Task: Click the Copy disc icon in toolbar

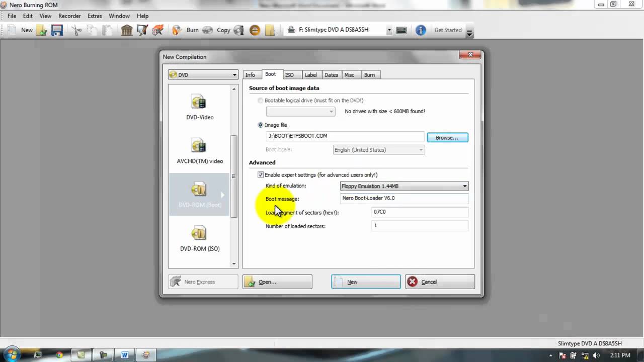Action: pos(207,30)
